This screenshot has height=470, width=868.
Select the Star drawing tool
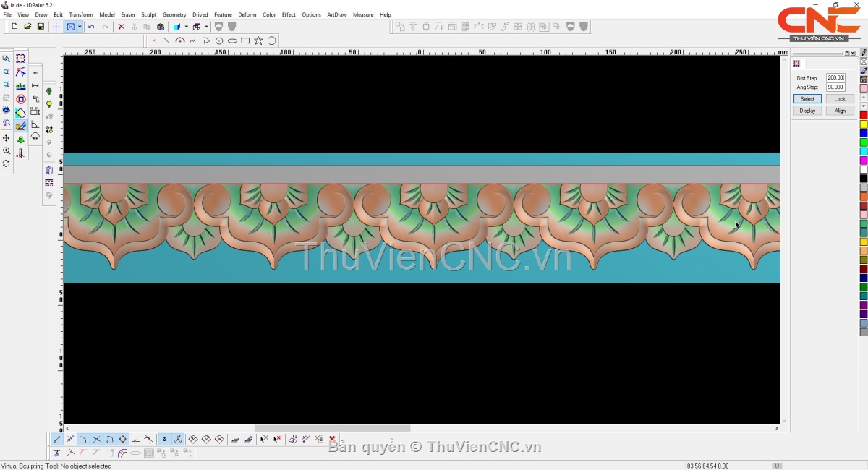tap(258, 40)
